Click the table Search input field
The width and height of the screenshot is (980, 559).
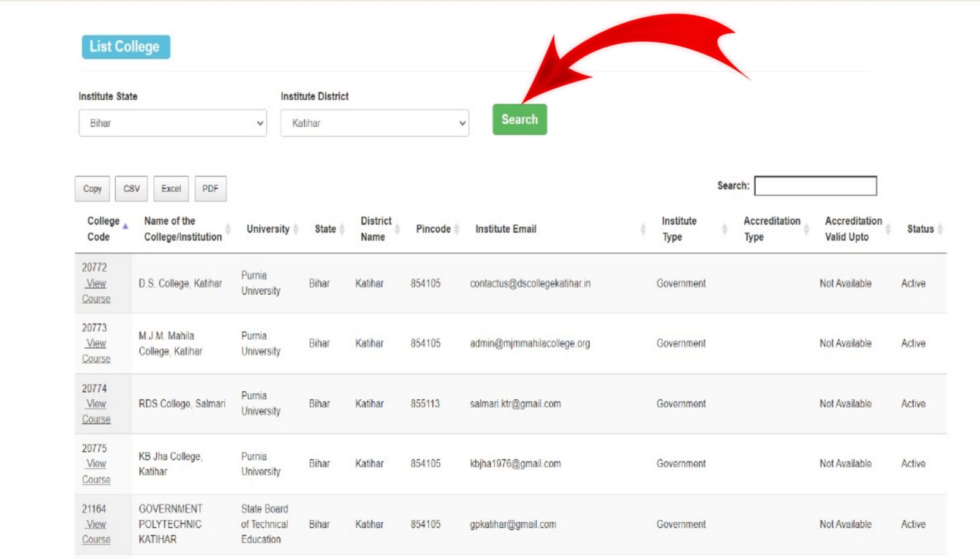tap(815, 186)
